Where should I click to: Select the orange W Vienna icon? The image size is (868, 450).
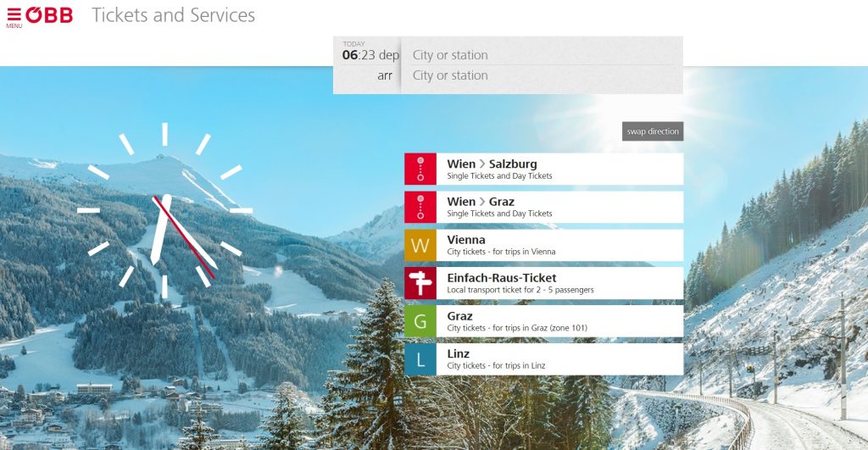[420, 245]
